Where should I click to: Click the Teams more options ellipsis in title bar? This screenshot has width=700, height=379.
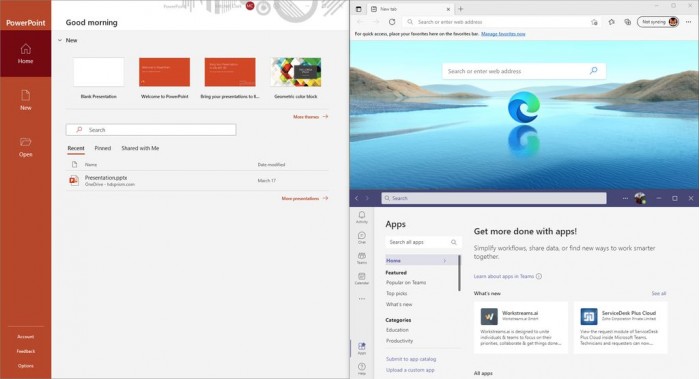pyautogui.click(x=625, y=198)
